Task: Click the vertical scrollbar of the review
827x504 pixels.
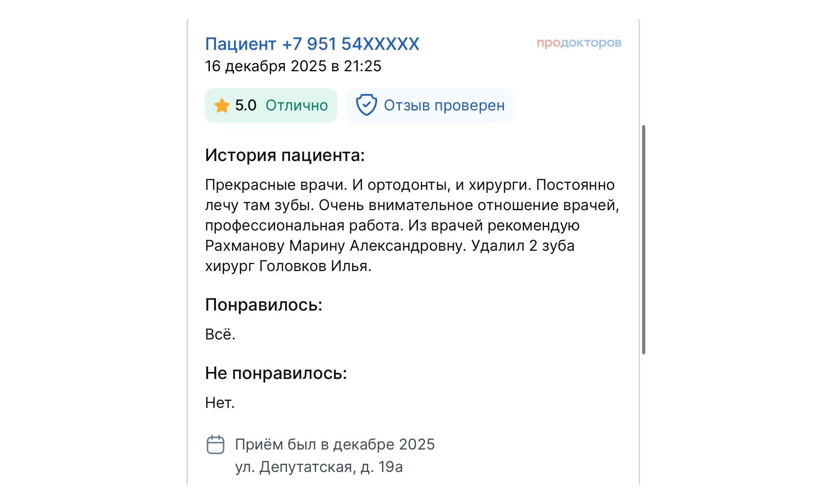Action: click(x=643, y=239)
